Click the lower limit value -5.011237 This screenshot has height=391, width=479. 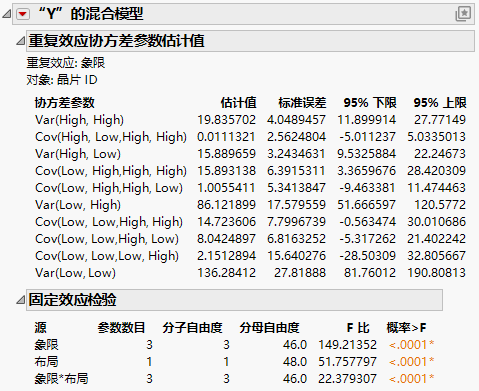(x=368, y=137)
